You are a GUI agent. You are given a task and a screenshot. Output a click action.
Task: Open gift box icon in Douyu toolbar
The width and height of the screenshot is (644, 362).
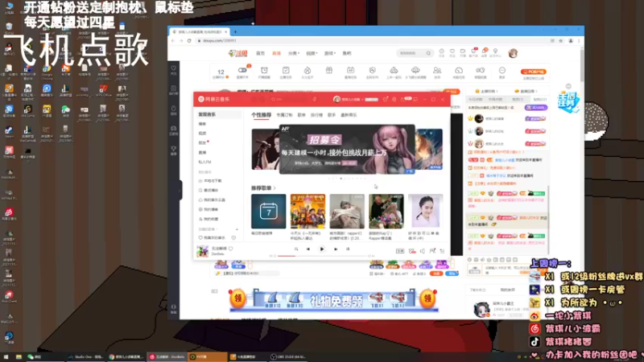click(x=329, y=72)
